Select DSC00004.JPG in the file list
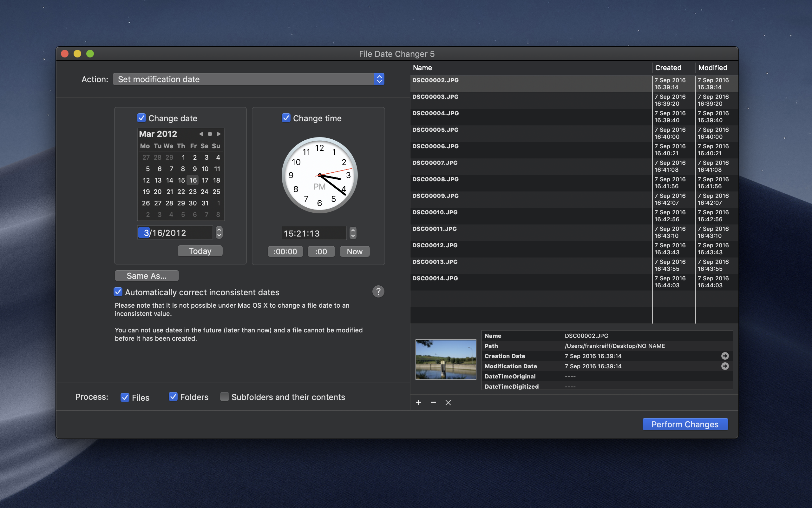Screen dimensions: 812x508 [x=574, y=117]
